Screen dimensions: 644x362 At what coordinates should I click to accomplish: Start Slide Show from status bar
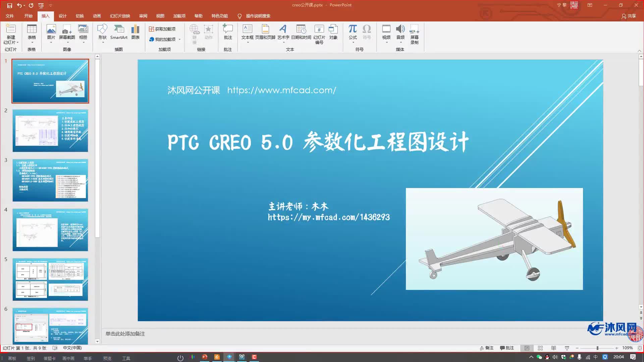(x=567, y=348)
